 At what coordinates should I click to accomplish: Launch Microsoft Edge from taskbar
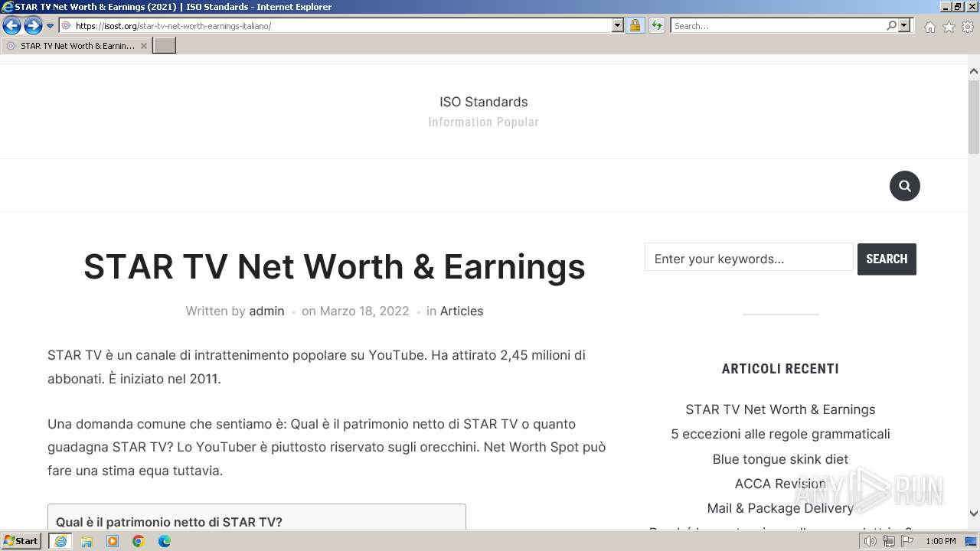(165, 541)
